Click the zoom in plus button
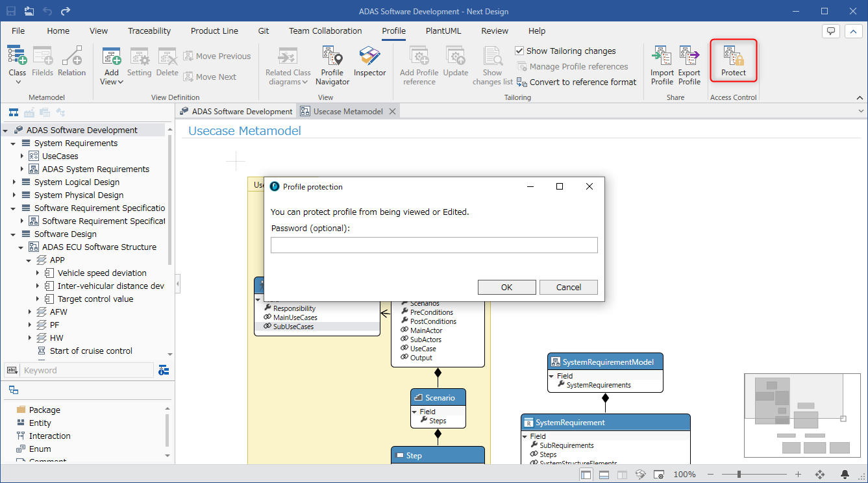This screenshot has width=868, height=483. pos(799,475)
